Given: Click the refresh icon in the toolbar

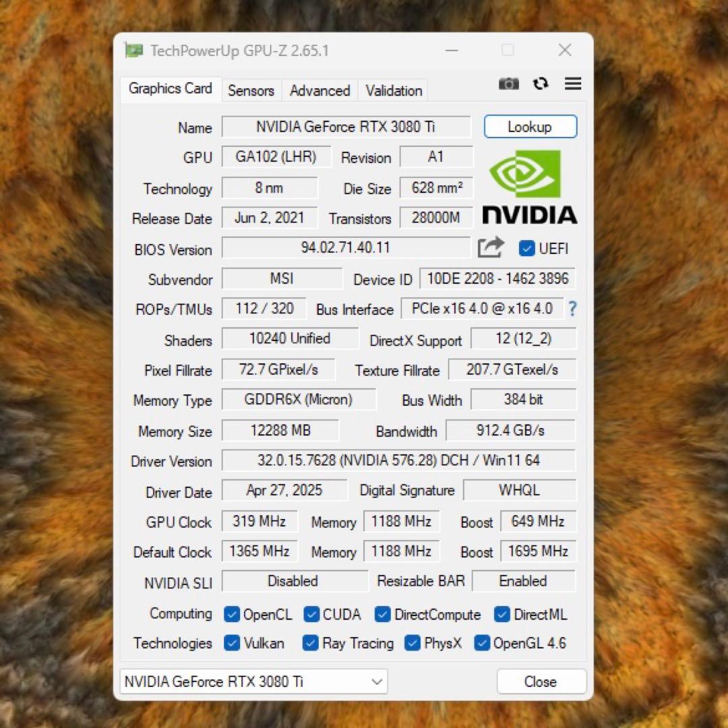Looking at the screenshot, I should pyautogui.click(x=540, y=84).
